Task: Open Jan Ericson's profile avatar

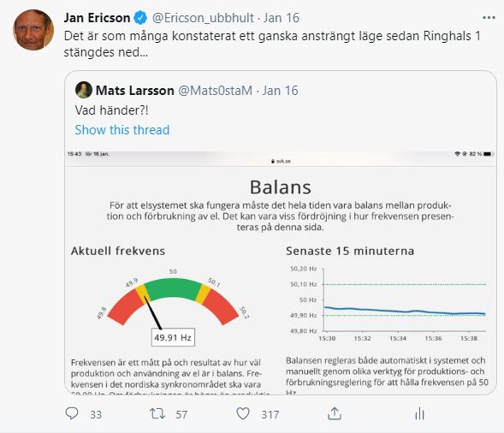Action: [x=33, y=30]
